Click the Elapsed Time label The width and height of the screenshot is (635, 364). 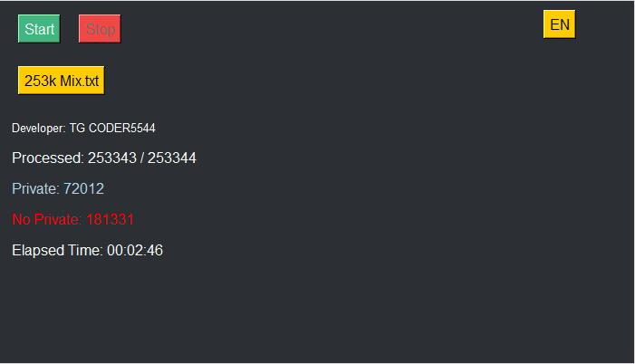coord(57,251)
